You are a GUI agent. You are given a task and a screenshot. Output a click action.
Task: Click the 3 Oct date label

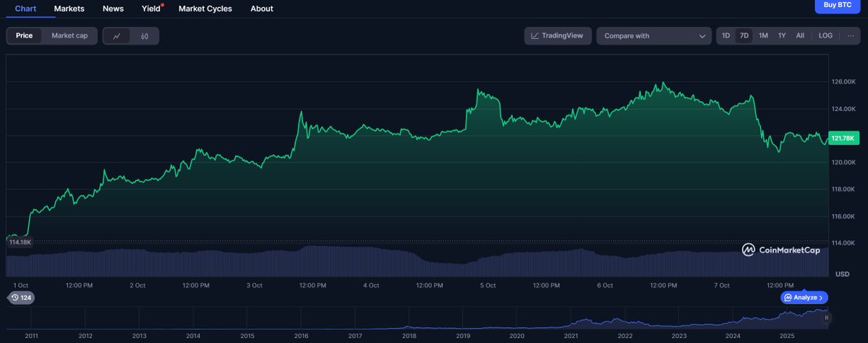click(x=254, y=285)
